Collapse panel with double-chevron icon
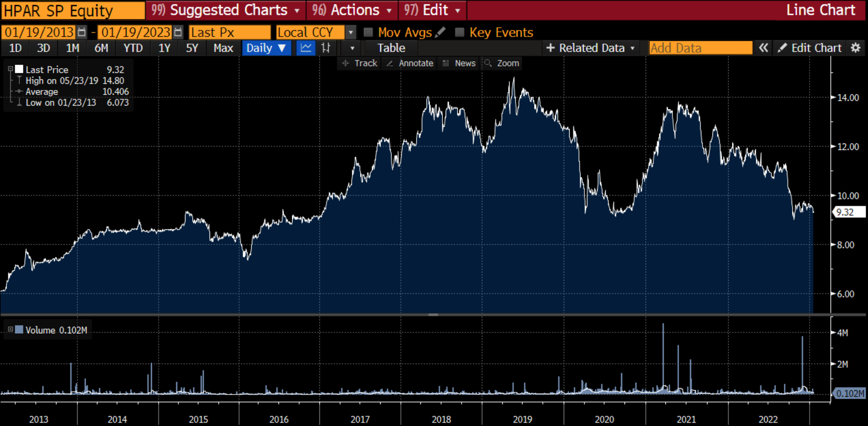Image resolution: width=868 pixels, height=426 pixels. (763, 48)
